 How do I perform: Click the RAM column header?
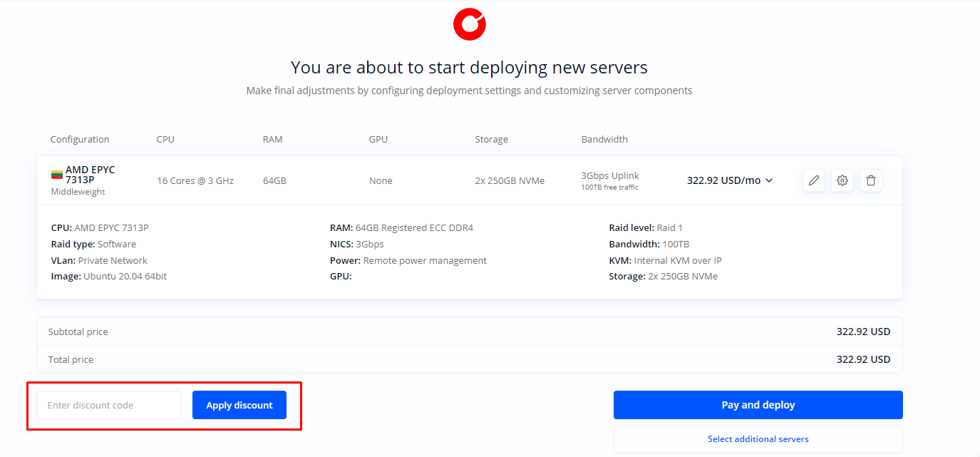point(272,139)
